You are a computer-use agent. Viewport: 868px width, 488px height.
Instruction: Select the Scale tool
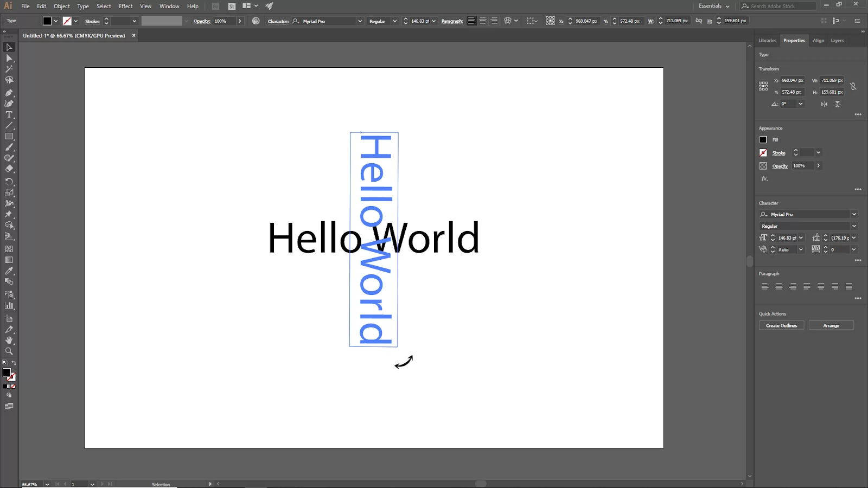coord(9,192)
